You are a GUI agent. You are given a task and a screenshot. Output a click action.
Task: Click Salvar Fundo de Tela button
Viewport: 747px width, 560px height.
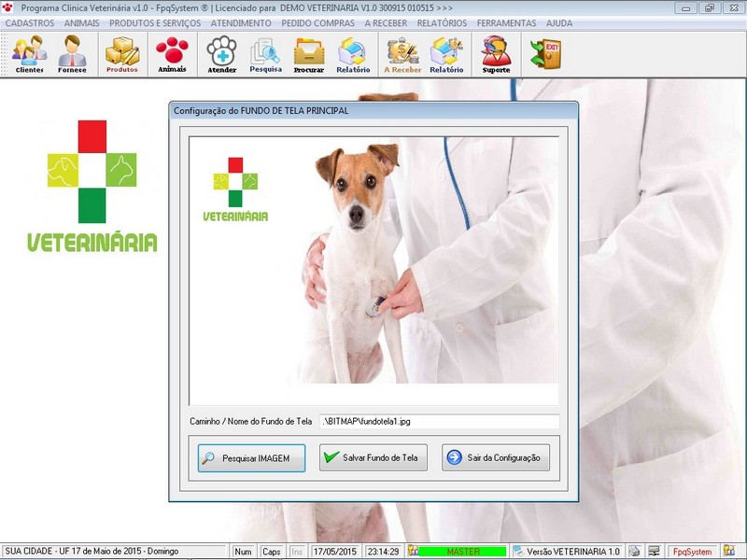(x=373, y=457)
